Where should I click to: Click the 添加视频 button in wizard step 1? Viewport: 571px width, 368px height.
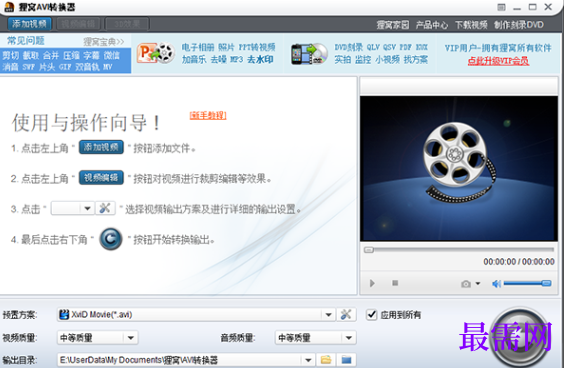coord(101,147)
